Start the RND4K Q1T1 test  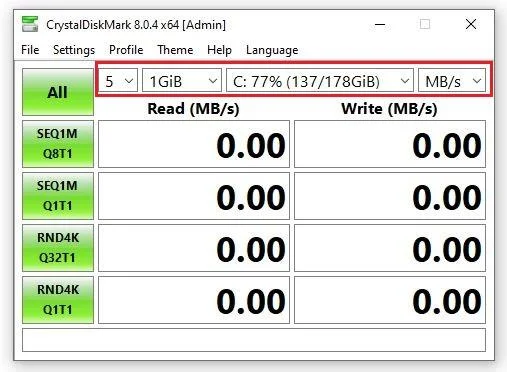(x=58, y=300)
